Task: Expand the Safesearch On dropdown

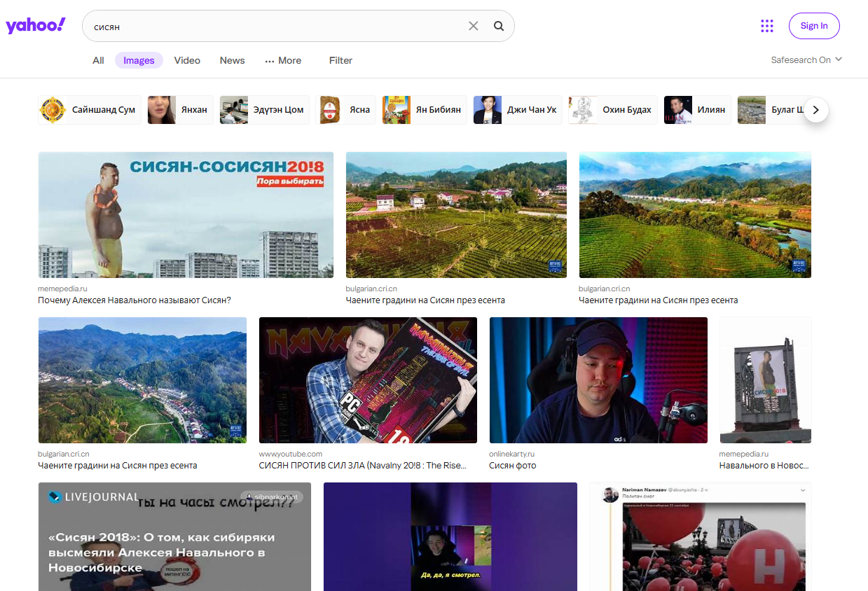Action: pos(806,60)
